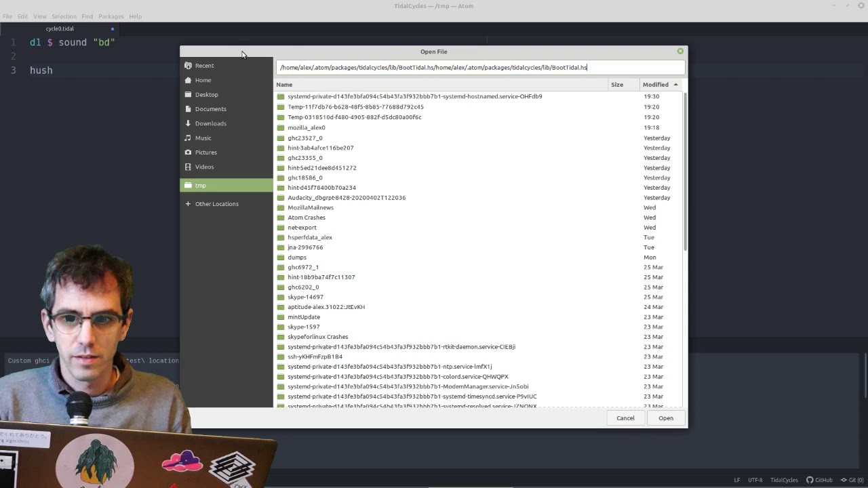Select the Temp-0318510d-f480-4905-882f-d5dc80a00f6c folder
868x488 pixels.
coord(478,117)
